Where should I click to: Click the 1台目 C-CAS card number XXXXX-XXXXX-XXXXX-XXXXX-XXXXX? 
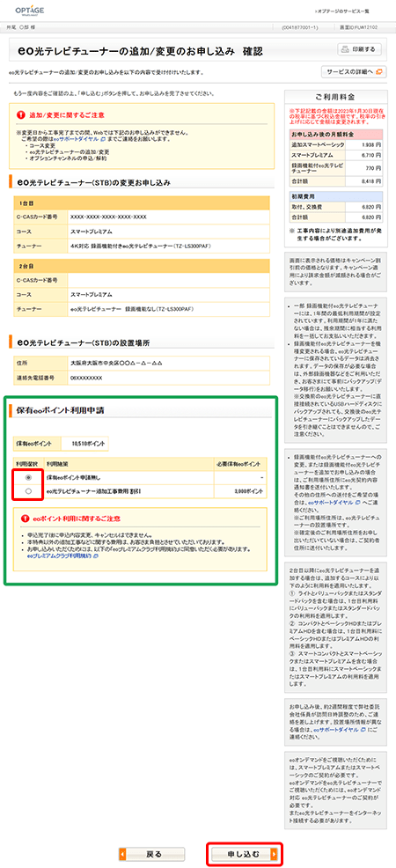pyautogui.click(x=108, y=217)
